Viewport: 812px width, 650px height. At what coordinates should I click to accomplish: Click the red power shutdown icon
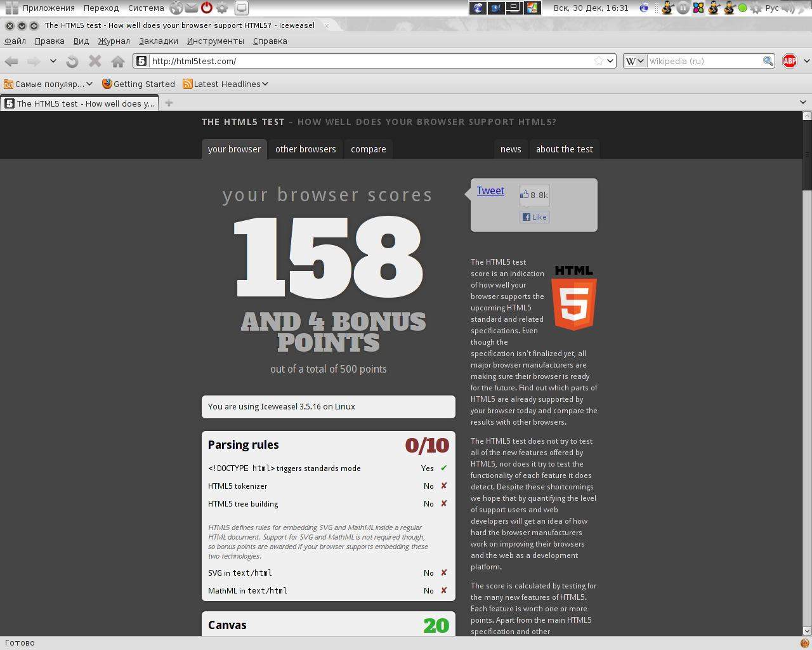coord(207,8)
